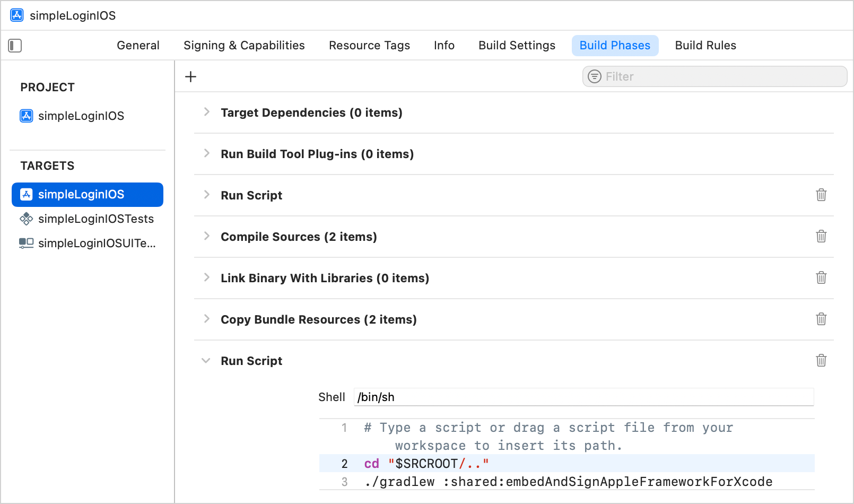
Task: Click Run Build Tool Plug-ins title
Action: coord(317,154)
